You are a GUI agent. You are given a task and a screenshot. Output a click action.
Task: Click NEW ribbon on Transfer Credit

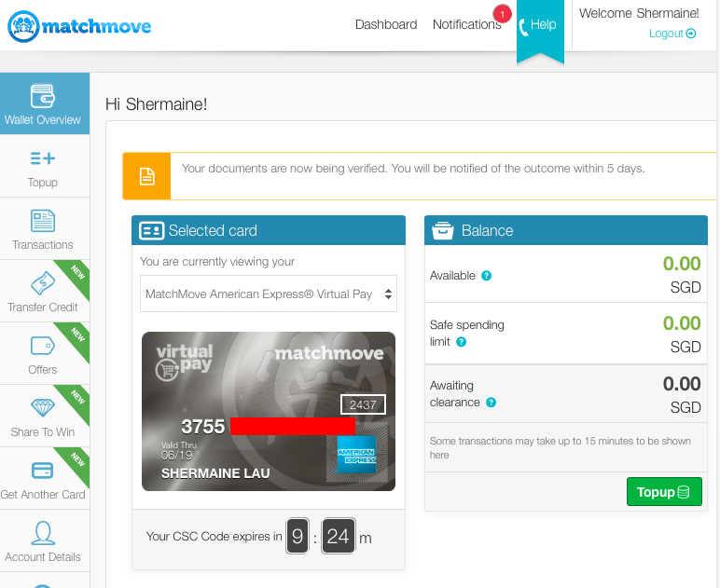click(x=76, y=275)
